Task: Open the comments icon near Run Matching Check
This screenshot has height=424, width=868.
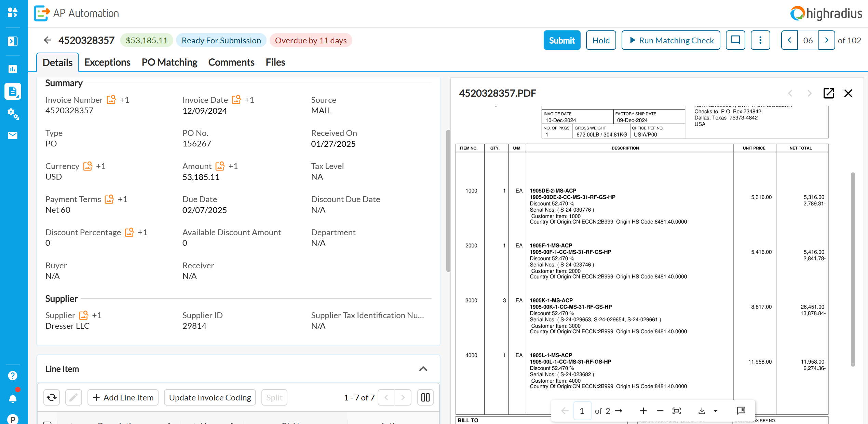Action: [735, 40]
